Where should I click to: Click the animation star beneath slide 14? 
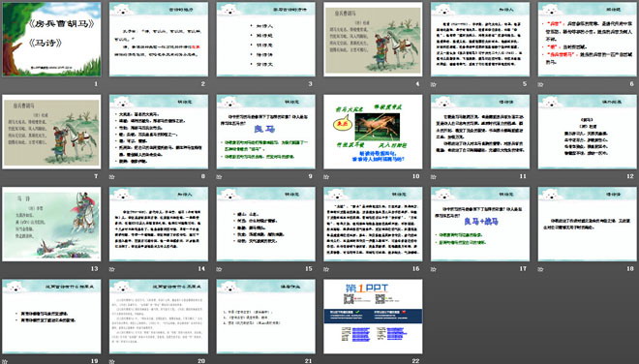point(112,269)
